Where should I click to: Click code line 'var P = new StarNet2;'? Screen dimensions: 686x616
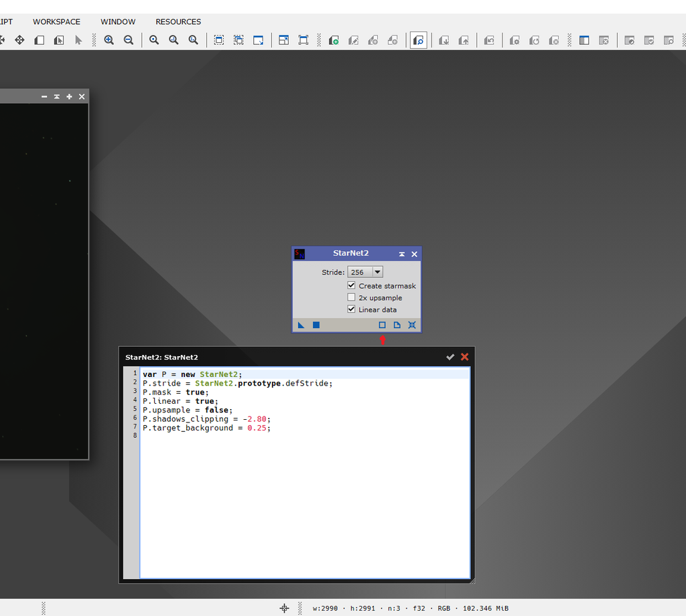(x=192, y=374)
